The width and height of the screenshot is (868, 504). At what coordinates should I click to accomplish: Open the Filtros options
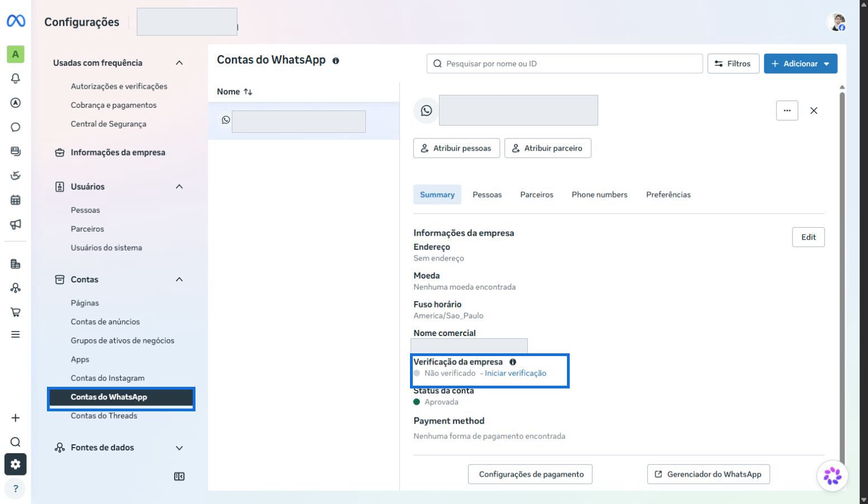733,64
